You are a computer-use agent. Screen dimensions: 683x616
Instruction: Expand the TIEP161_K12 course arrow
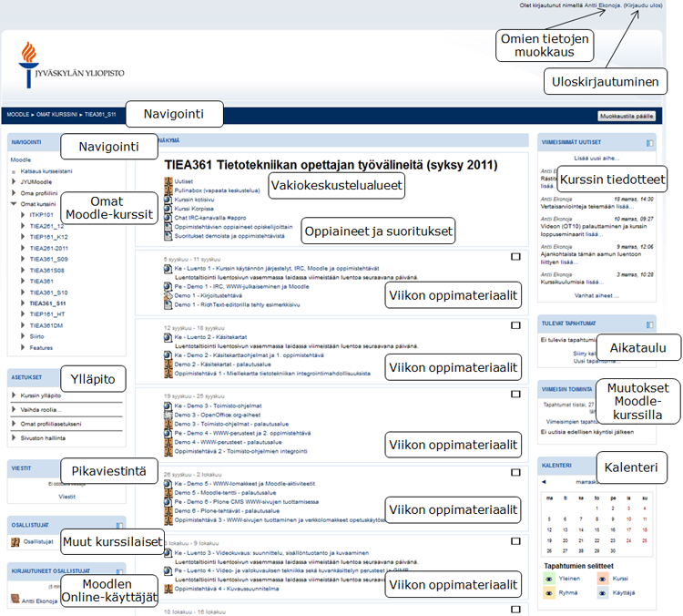(x=23, y=237)
